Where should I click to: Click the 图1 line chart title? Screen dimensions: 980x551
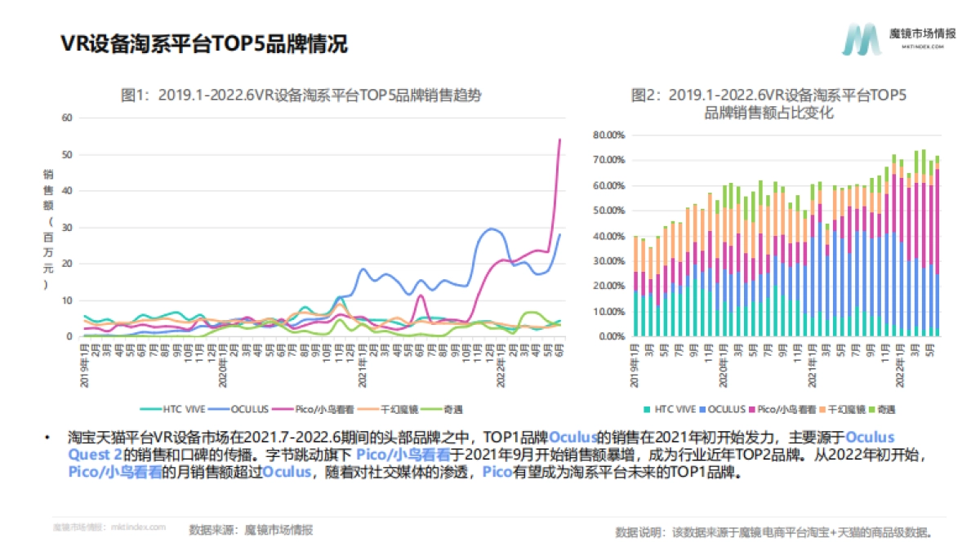301,95
